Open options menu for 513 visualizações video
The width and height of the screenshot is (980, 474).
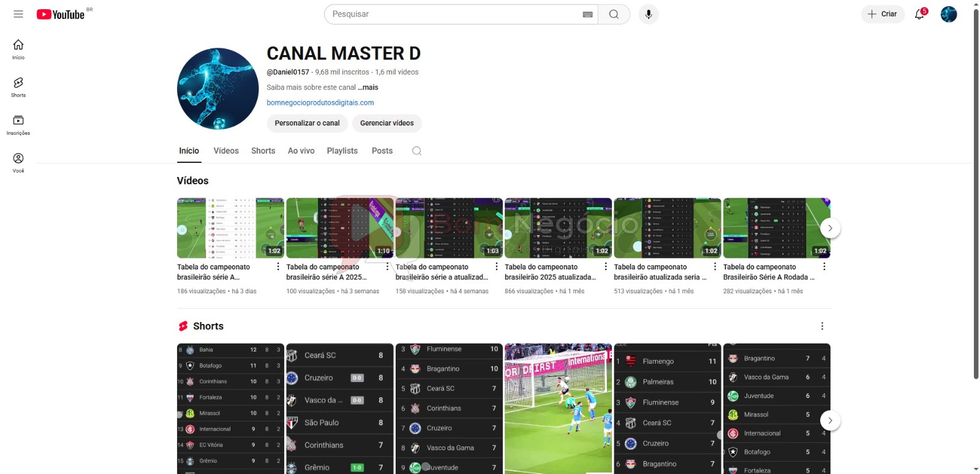[715, 267]
